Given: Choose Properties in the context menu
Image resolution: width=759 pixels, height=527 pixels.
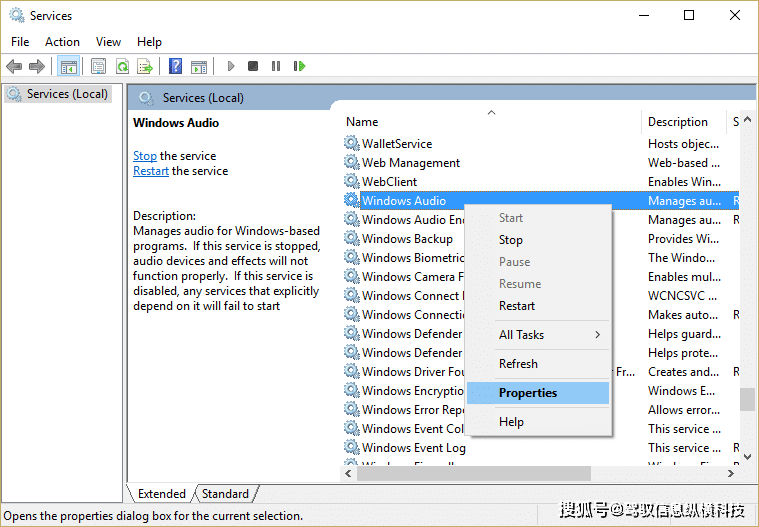Looking at the screenshot, I should tap(528, 393).
